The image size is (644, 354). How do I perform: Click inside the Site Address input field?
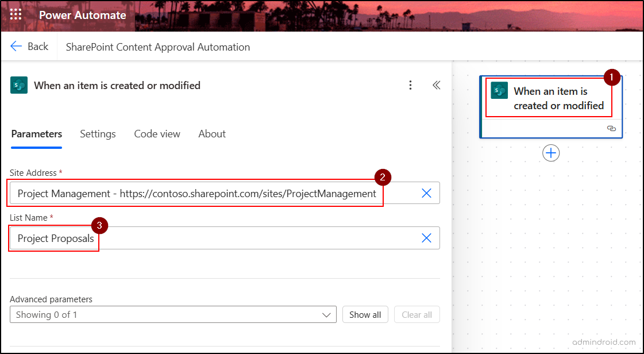point(195,193)
